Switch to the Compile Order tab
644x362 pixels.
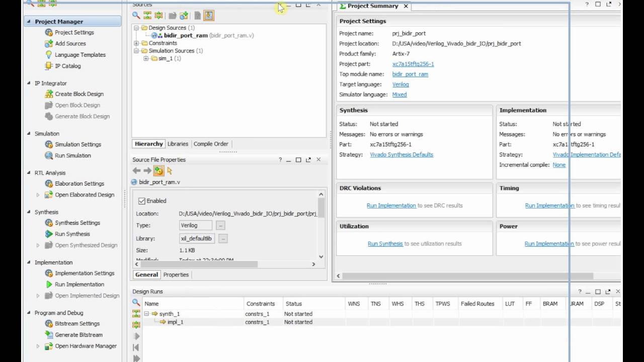(x=211, y=144)
